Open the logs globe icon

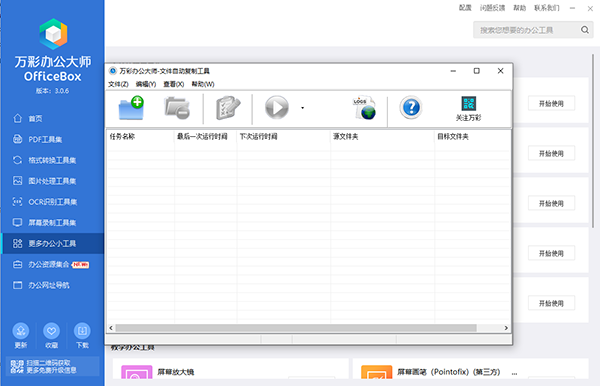tap(364, 108)
